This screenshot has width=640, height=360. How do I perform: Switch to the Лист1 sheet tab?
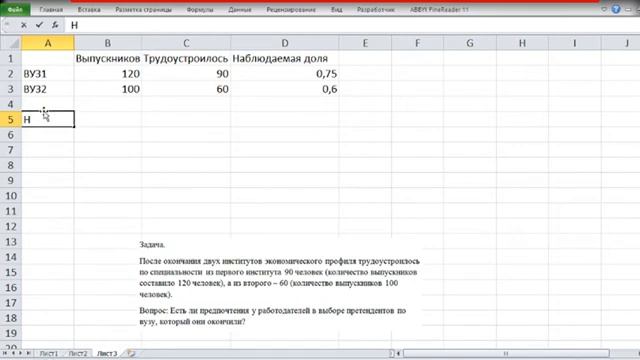[49, 353]
